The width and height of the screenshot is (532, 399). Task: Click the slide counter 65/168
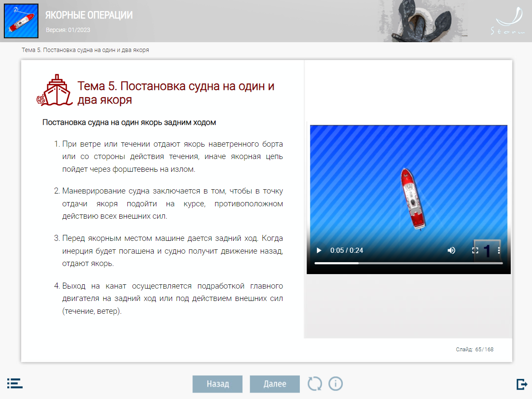coord(474,350)
